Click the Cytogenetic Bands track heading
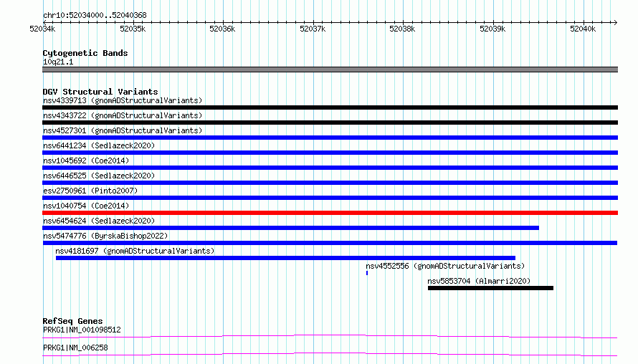This screenshot has height=364, width=638. coord(85,53)
